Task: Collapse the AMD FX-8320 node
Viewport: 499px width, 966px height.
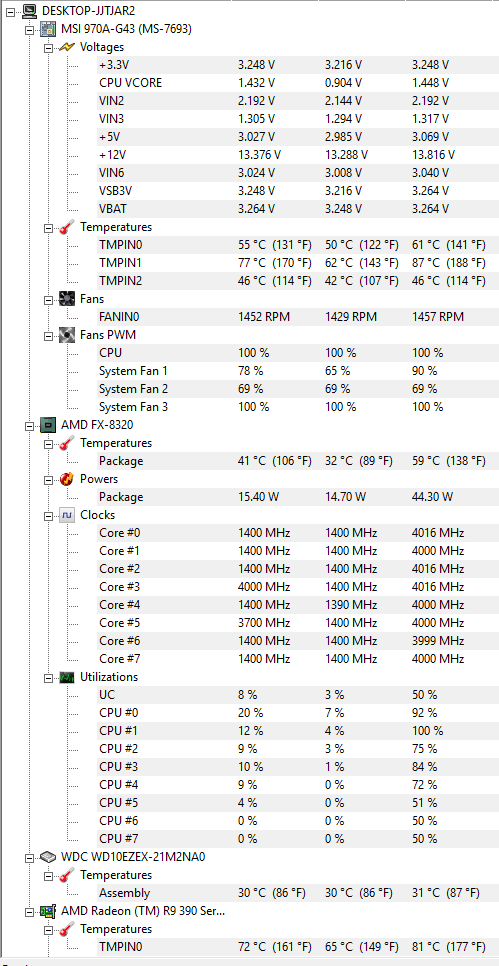Action: click(29, 426)
